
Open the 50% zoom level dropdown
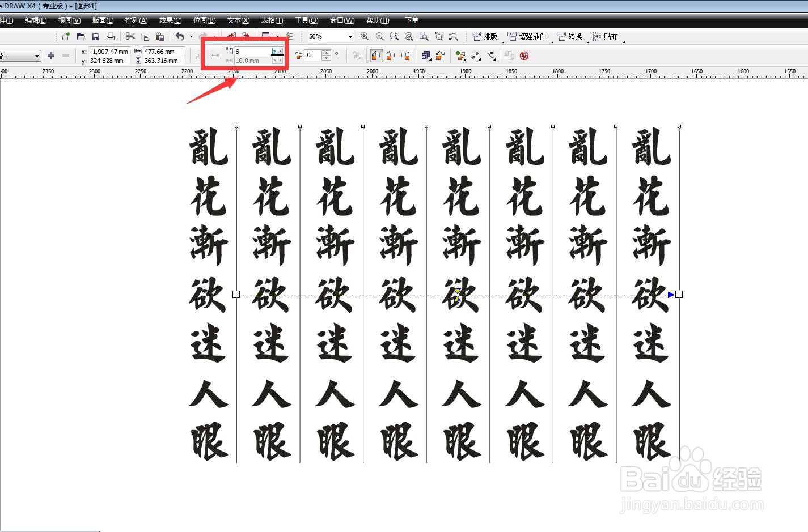(x=350, y=36)
